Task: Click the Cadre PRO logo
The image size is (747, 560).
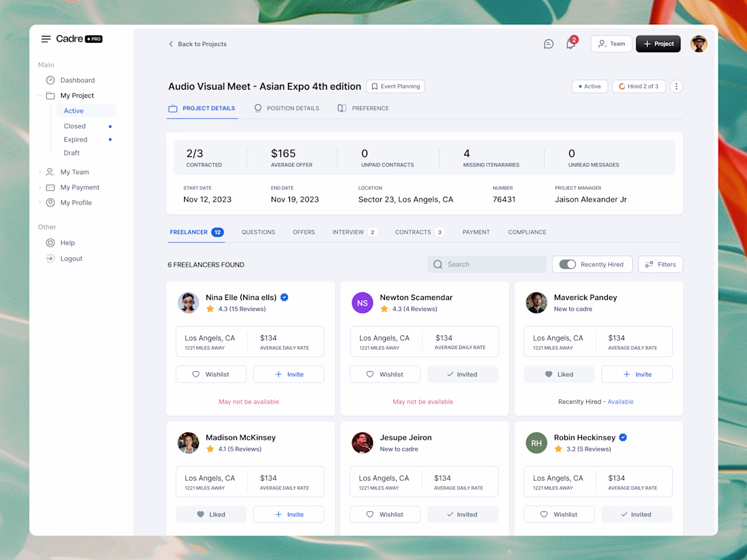Action: [x=79, y=39]
